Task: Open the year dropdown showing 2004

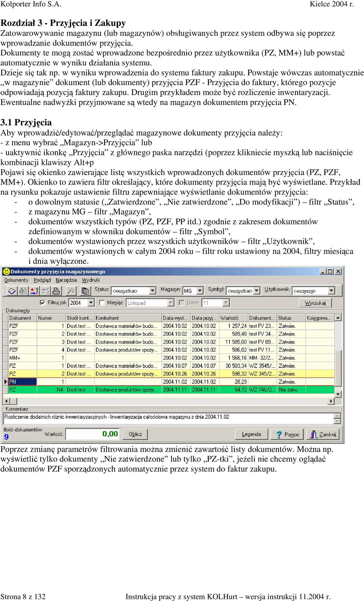Action: click(91, 303)
